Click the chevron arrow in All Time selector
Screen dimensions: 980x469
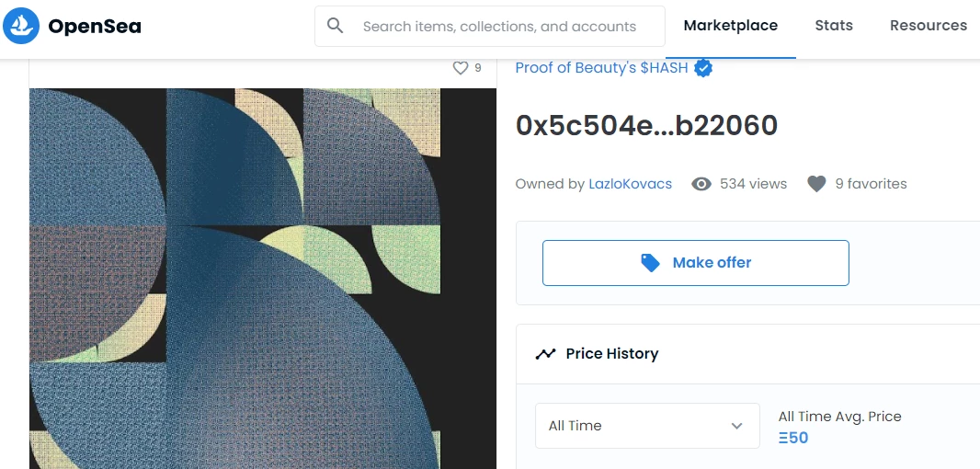pyautogui.click(x=737, y=426)
